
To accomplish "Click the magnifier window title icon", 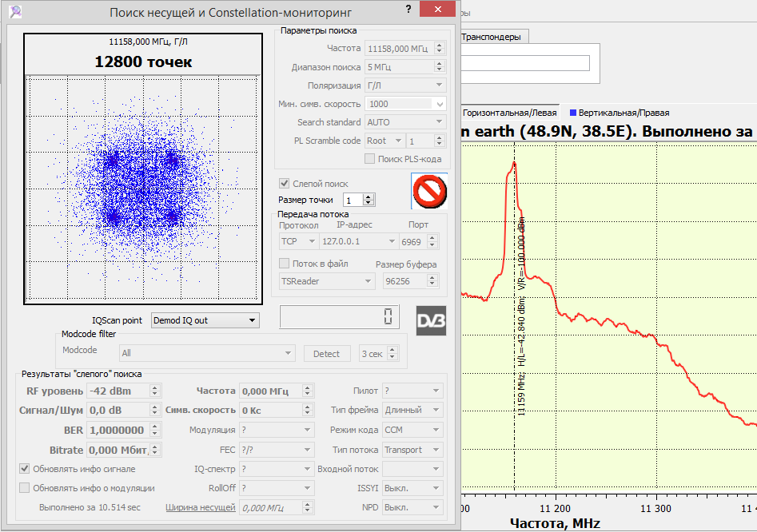I will click(x=15, y=11).
